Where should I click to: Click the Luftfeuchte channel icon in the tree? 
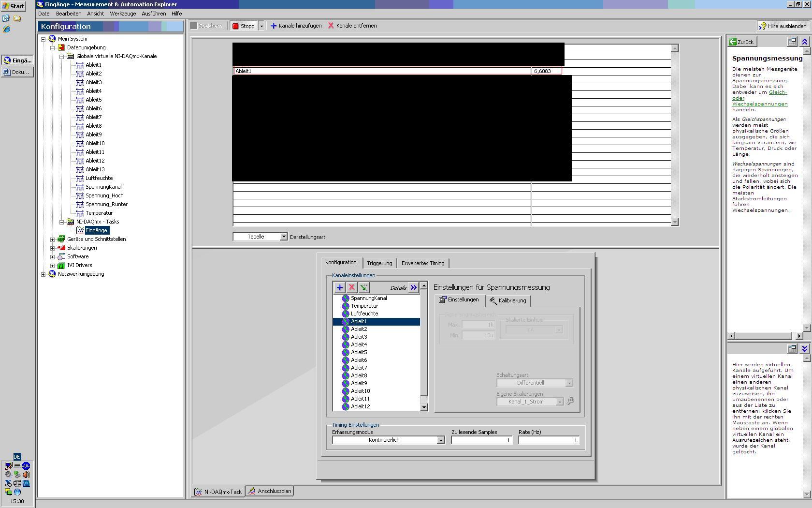click(x=80, y=178)
